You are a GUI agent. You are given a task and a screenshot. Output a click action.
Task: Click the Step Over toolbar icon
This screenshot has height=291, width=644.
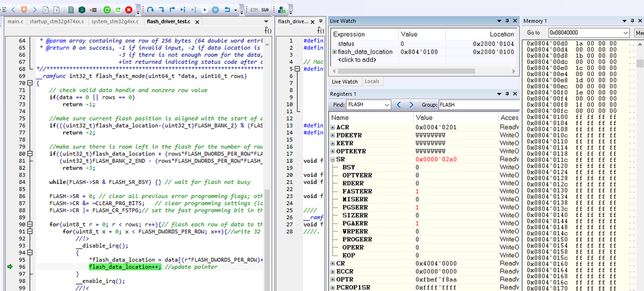tap(150, 10)
